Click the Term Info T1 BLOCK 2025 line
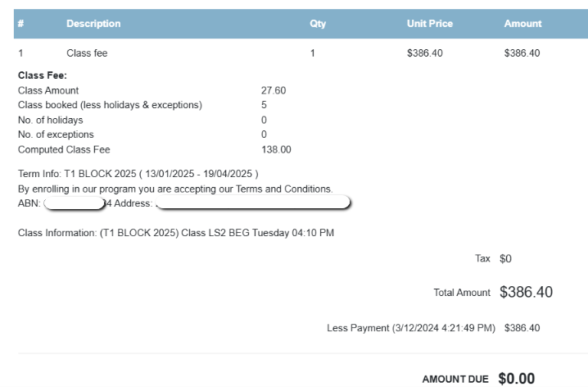 (138, 174)
